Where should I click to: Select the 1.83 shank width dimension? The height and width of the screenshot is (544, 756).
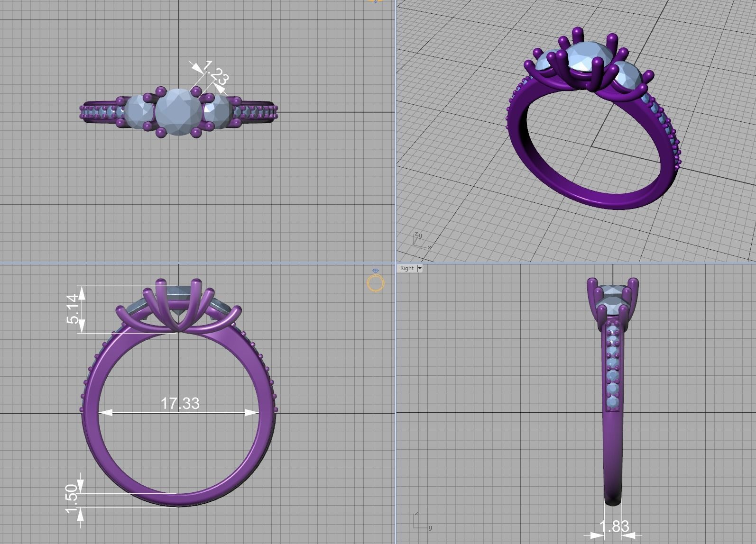pyautogui.click(x=614, y=526)
